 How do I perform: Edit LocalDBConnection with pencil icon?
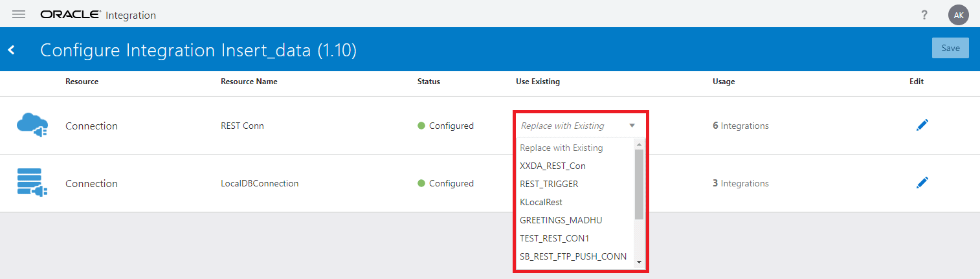click(x=922, y=183)
